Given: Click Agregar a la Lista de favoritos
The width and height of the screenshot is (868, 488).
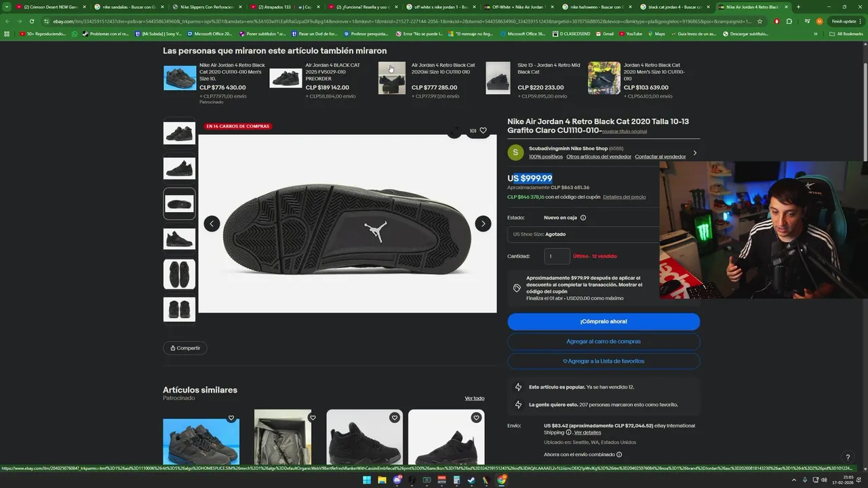Looking at the screenshot, I should (x=604, y=361).
